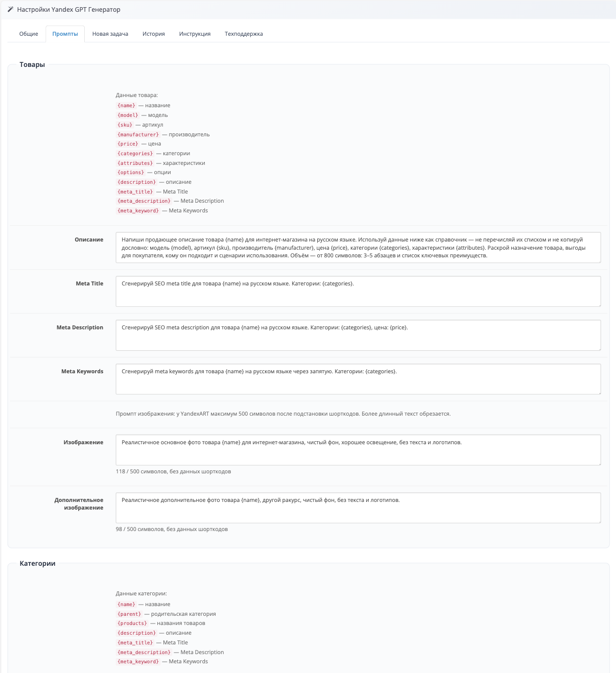This screenshot has height=673, width=616.
Task: Click the Изображение prompt textarea
Action: click(358, 450)
